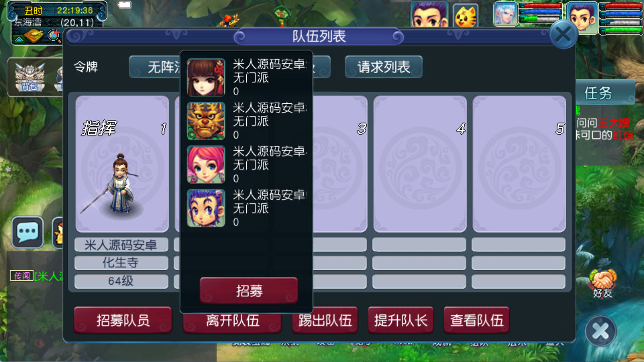Click the white-haired teammate avatar

tap(506, 14)
